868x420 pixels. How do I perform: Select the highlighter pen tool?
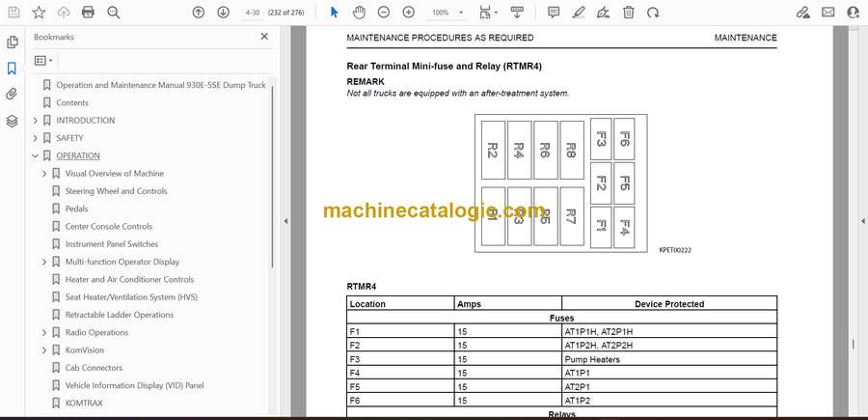pos(579,13)
